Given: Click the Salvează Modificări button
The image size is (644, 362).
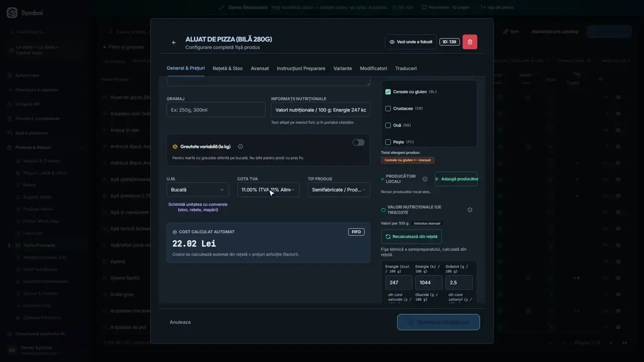Looking at the screenshot, I should click(438, 322).
